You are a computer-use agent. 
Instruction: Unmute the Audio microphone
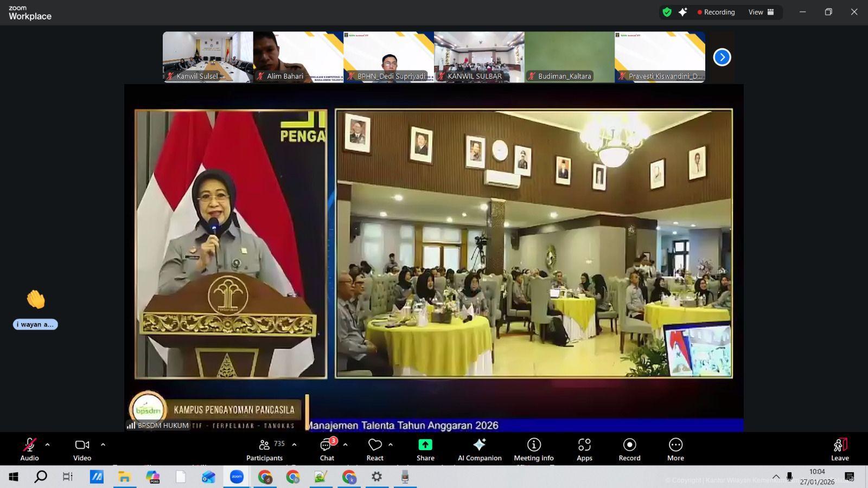pyautogui.click(x=29, y=450)
